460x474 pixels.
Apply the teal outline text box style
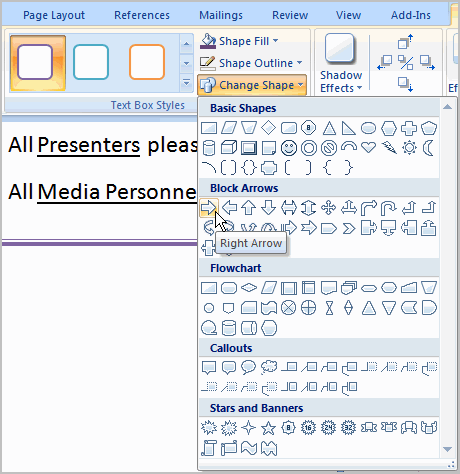91,62
